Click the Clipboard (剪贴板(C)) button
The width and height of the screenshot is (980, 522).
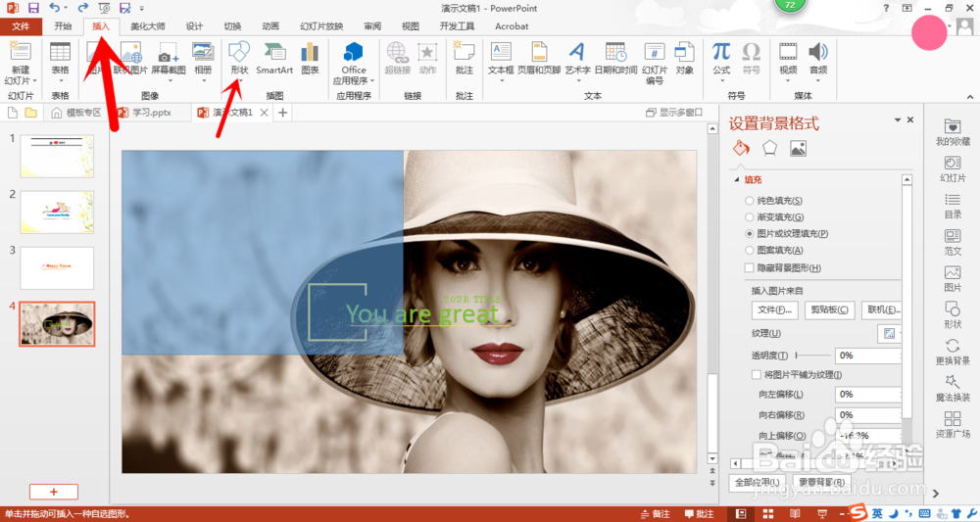[829, 309]
